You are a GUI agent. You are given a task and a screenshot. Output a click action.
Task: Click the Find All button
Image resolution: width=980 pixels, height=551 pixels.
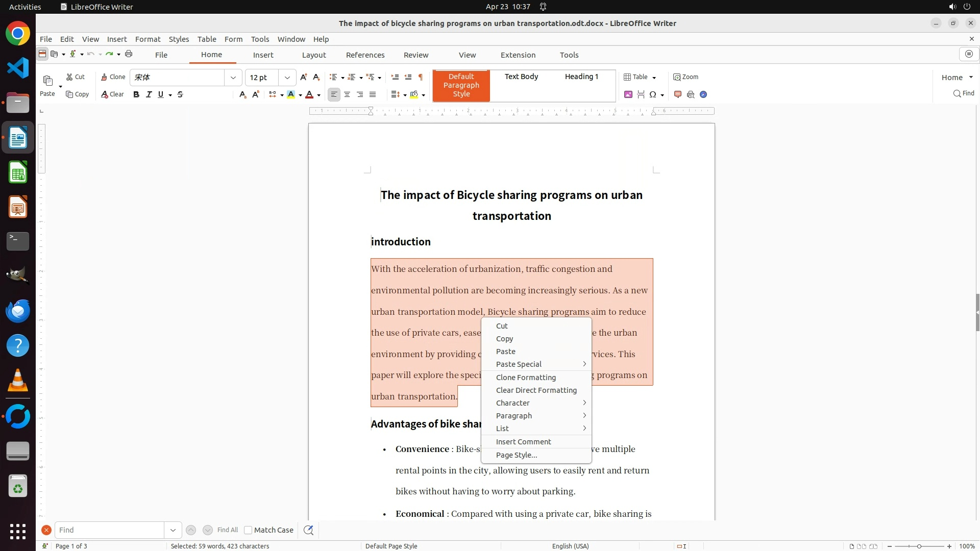click(x=228, y=530)
